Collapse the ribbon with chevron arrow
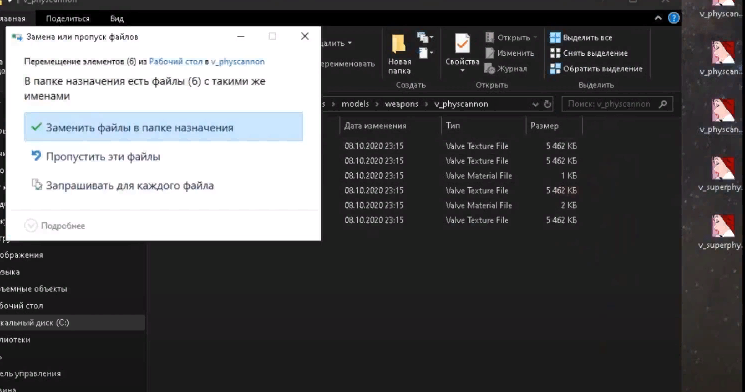 [x=658, y=18]
